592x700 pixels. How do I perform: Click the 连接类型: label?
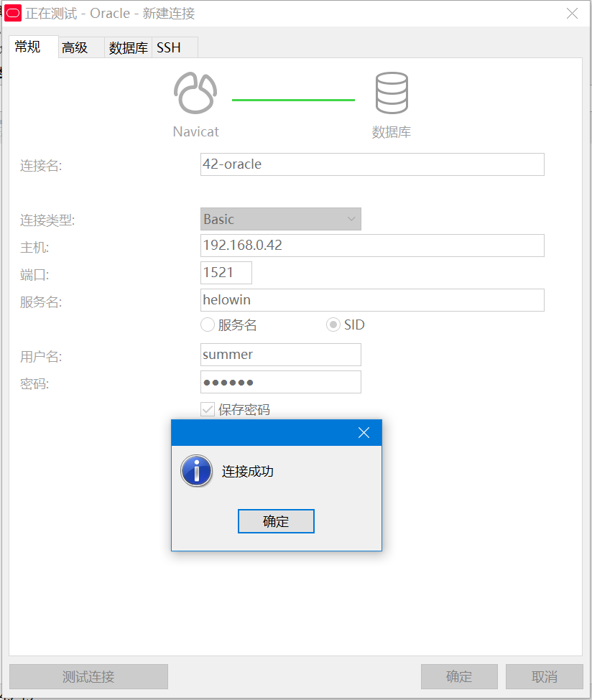point(47,220)
